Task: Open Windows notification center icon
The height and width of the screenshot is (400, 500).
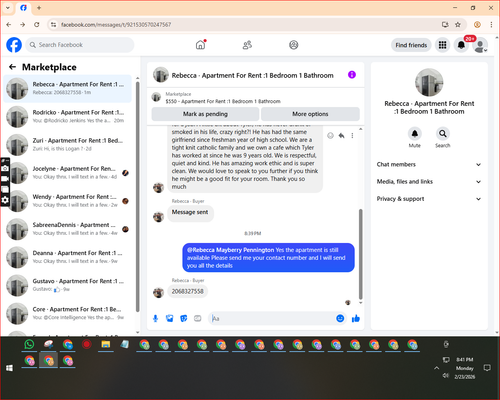Action: [487, 368]
